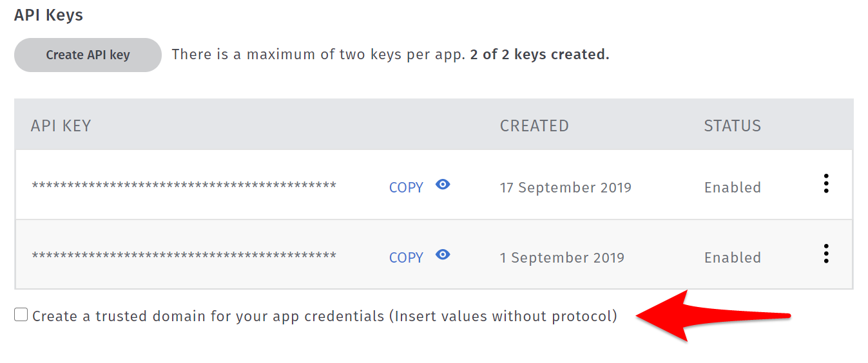Copy the API key created 17 September 2019
868x363 pixels.
[x=406, y=188]
